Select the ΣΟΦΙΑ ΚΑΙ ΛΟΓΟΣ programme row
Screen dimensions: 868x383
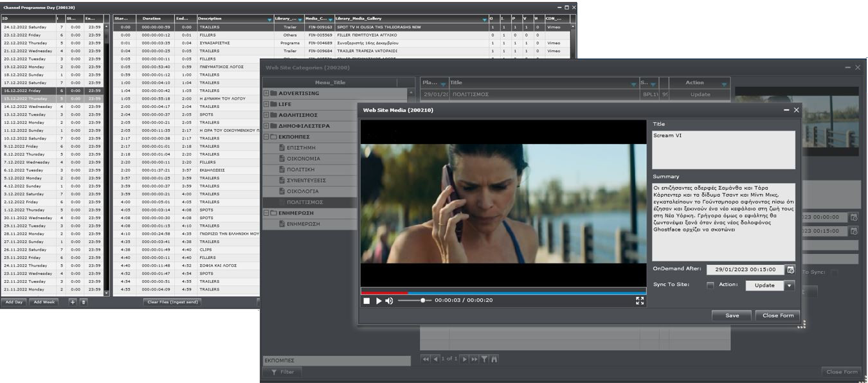pos(186,265)
